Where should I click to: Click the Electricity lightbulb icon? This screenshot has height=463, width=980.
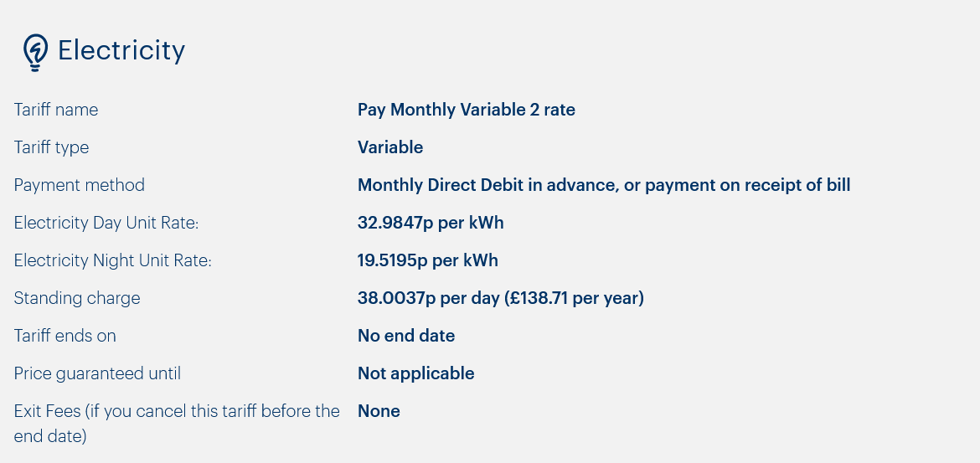point(35,53)
